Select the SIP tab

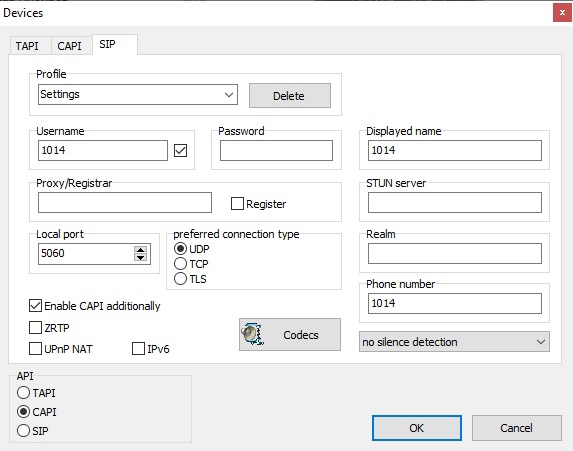[x=115, y=45]
